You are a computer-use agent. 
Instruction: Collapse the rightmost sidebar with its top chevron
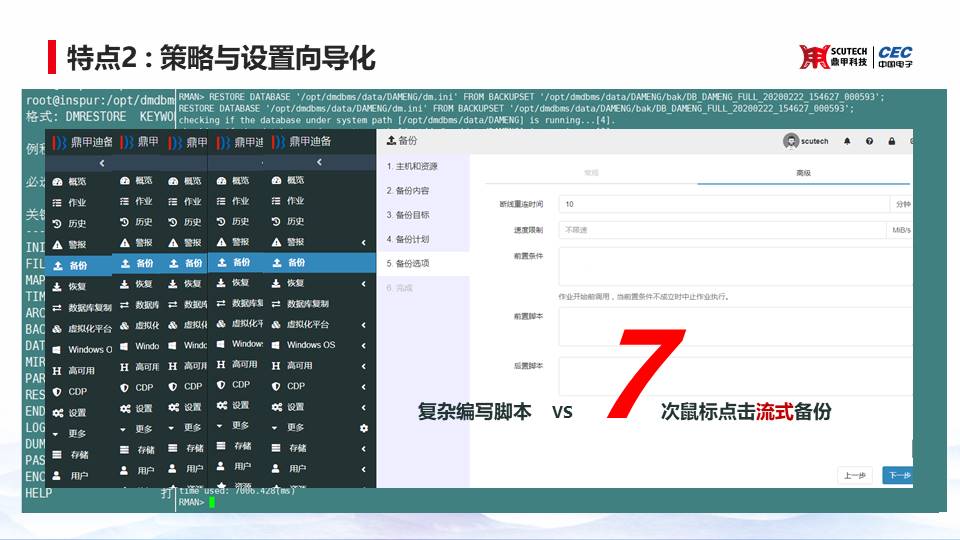click(319, 162)
